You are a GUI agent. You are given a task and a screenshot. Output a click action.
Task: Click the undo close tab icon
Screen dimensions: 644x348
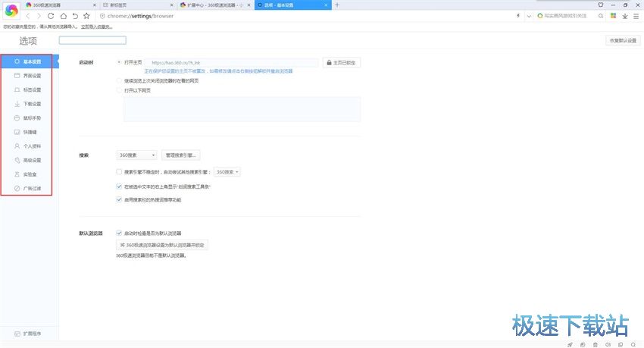click(75, 16)
